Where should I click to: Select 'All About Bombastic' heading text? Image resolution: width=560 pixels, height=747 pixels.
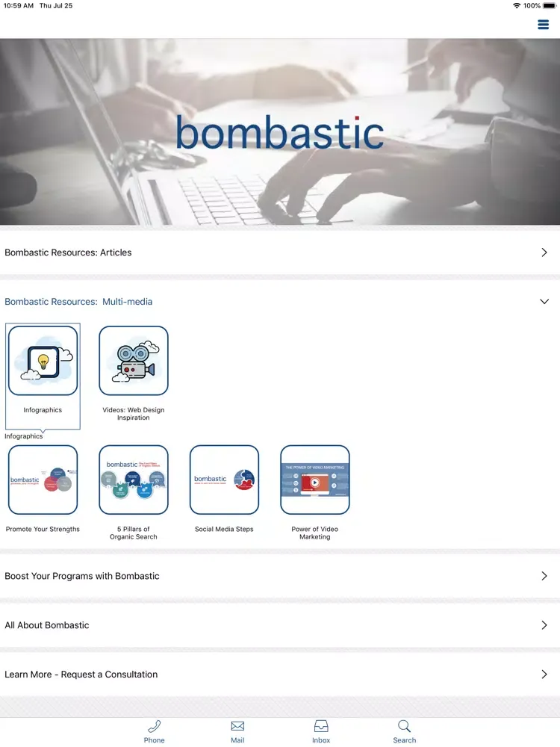coord(46,625)
